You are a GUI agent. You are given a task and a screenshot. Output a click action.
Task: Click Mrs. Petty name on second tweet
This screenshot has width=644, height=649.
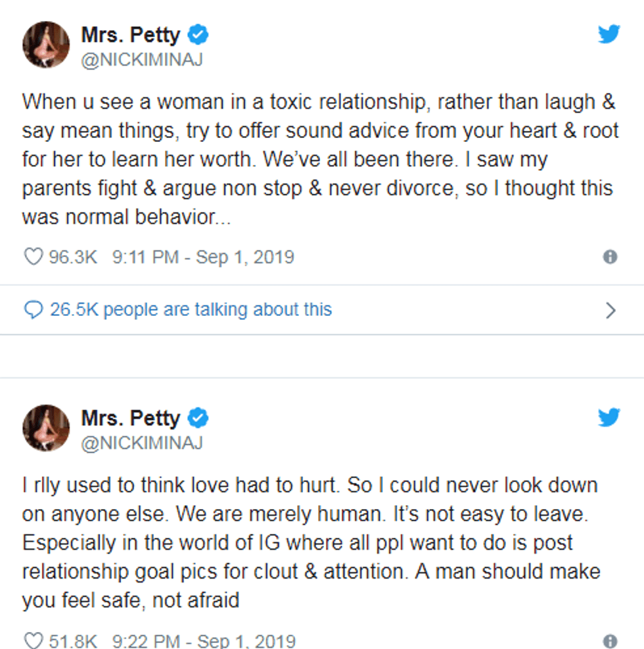click(130, 417)
